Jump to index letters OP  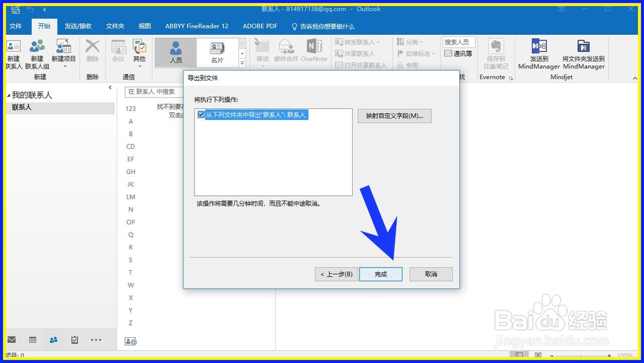pyautogui.click(x=131, y=222)
